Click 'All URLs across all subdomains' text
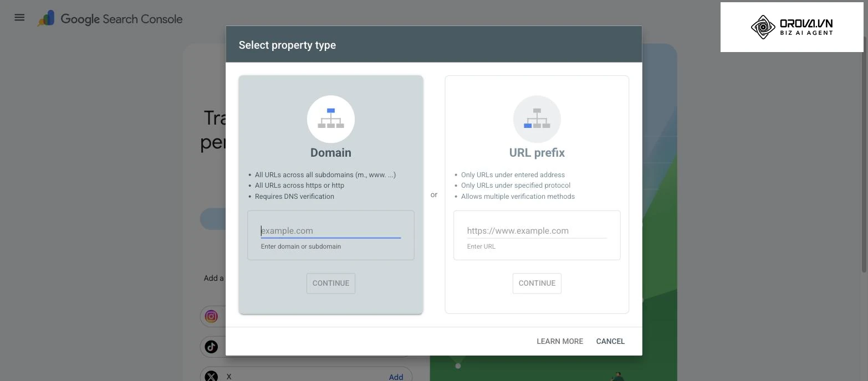 coord(325,174)
